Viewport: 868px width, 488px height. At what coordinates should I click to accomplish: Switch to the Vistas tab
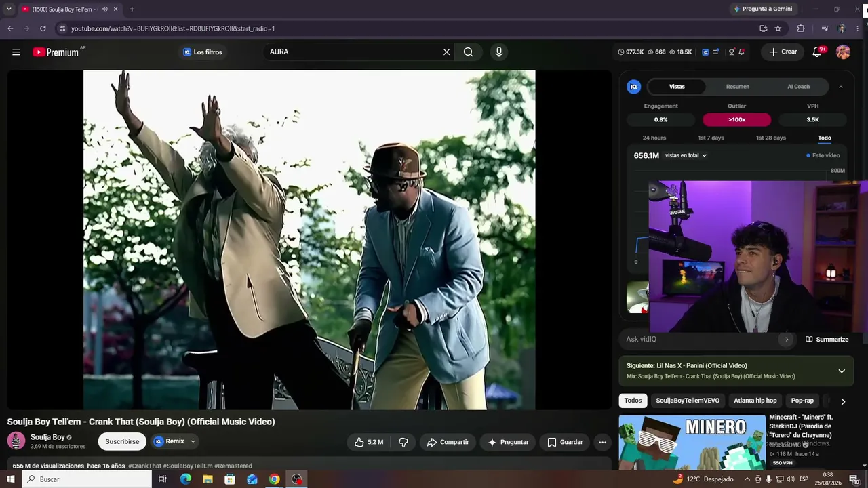[677, 87]
